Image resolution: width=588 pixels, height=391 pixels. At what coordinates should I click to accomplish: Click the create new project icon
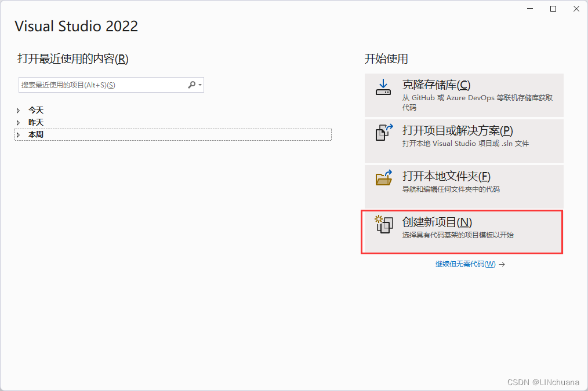coord(384,224)
